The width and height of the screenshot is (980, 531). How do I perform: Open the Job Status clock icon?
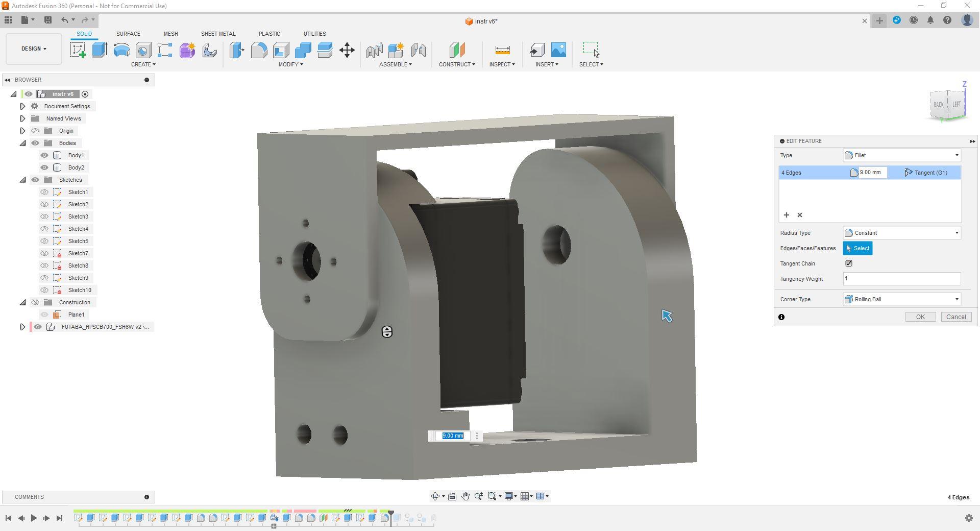click(x=914, y=20)
